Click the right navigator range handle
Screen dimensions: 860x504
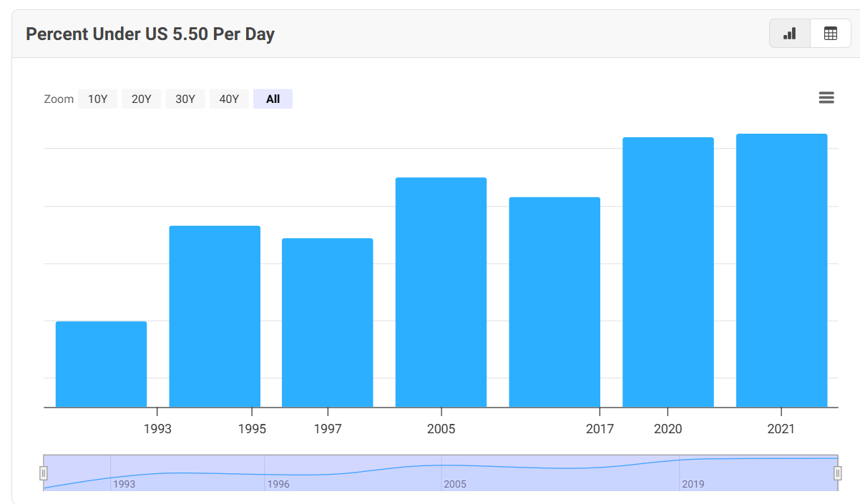coord(837,473)
